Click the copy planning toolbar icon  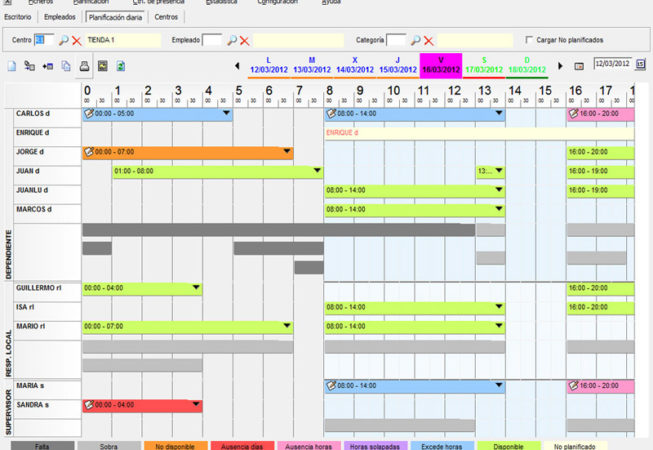pos(66,66)
